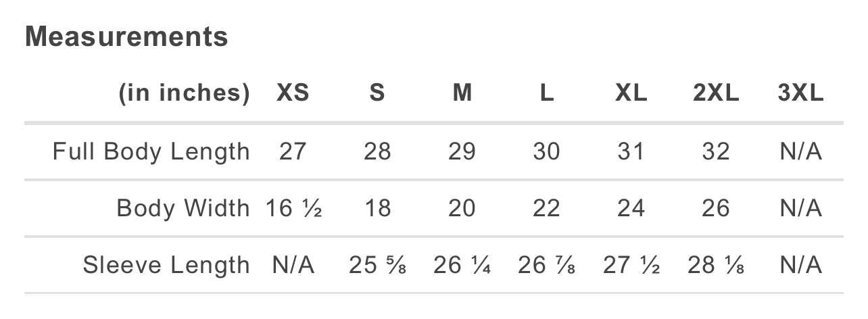The width and height of the screenshot is (868, 319).
Task: Click the "(in inches)" header label
Action: coord(185,93)
